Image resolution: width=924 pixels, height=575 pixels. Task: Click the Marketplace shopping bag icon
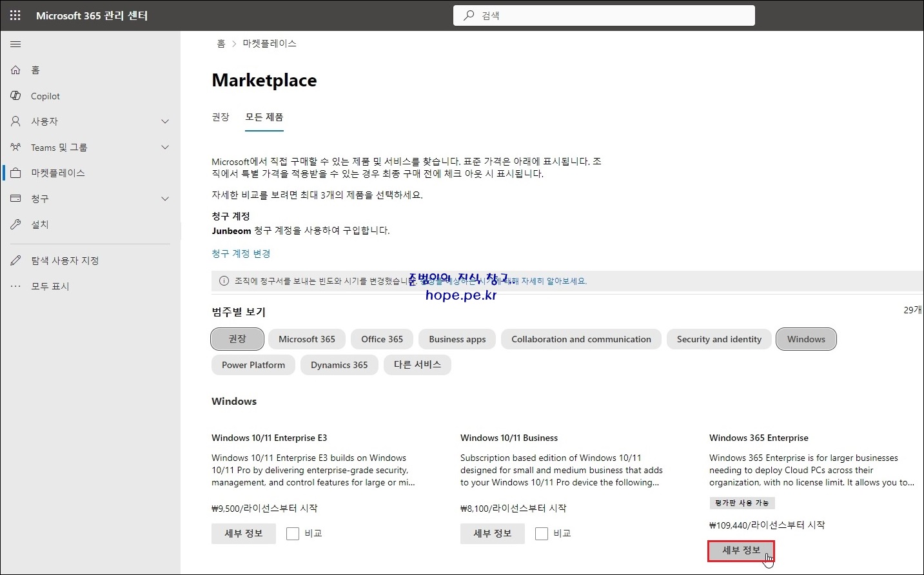coord(15,173)
